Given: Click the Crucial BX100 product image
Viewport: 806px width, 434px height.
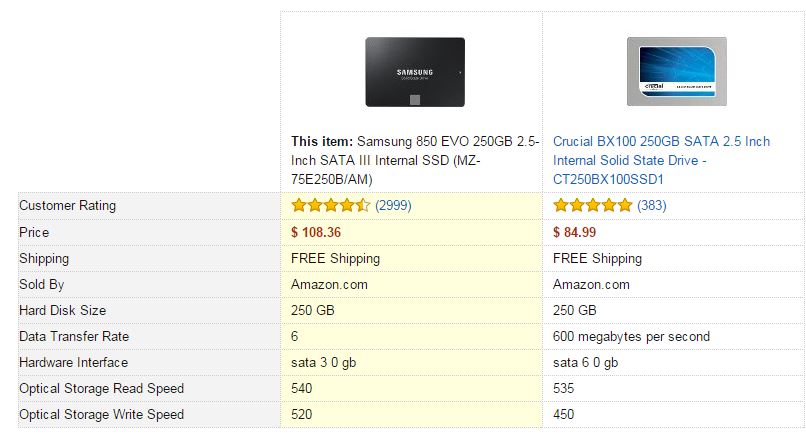Looking at the screenshot, I should tap(676, 72).
